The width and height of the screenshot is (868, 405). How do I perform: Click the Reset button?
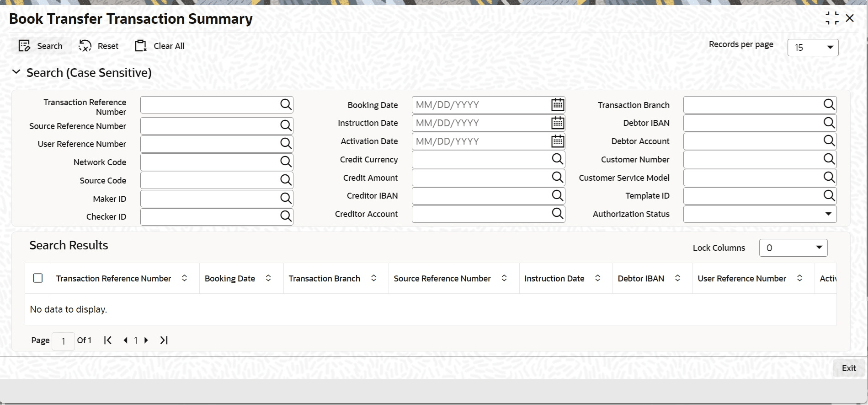coord(98,46)
